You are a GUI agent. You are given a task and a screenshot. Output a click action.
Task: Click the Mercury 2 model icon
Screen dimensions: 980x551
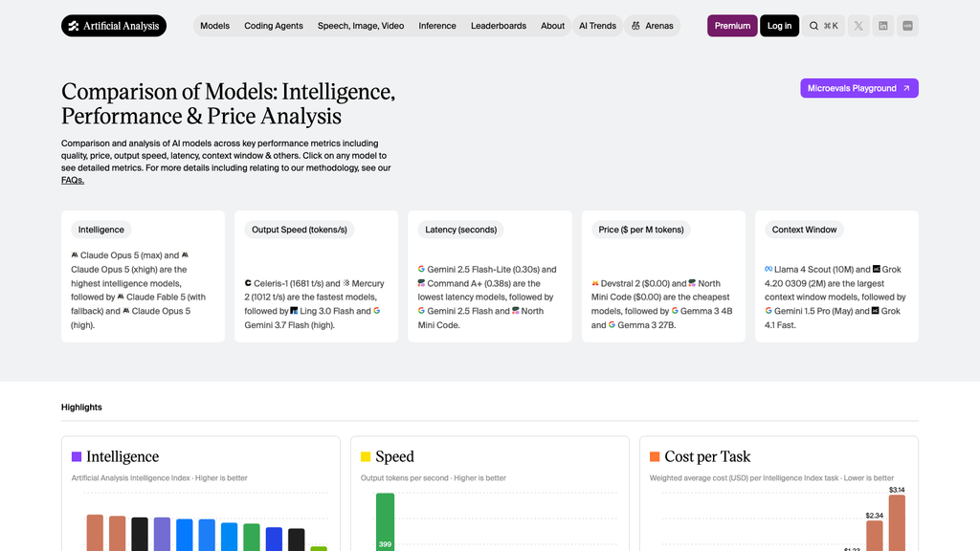346,283
